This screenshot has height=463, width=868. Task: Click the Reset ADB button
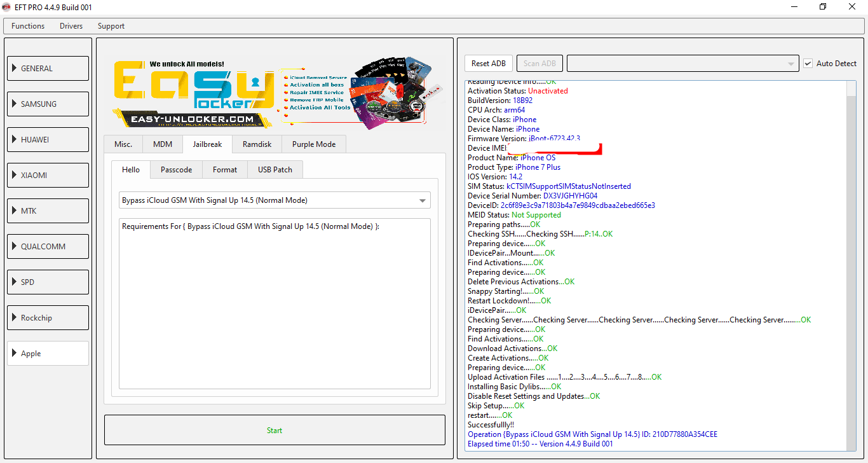pos(489,64)
